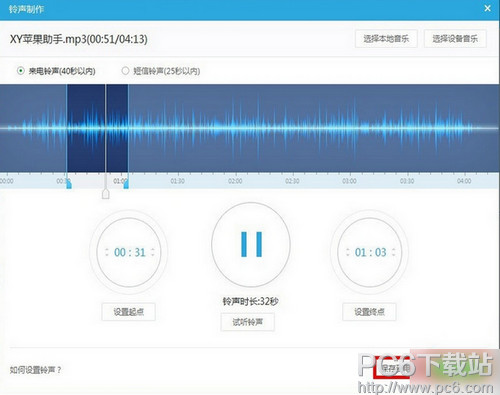Click the 选择本地音乐 button
The image size is (500, 395).
click(386, 39)
